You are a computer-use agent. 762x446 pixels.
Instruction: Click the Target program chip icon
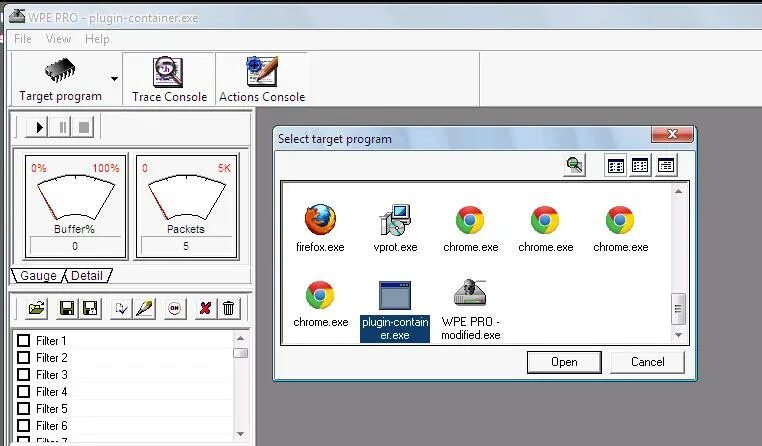tap(60, 70)
